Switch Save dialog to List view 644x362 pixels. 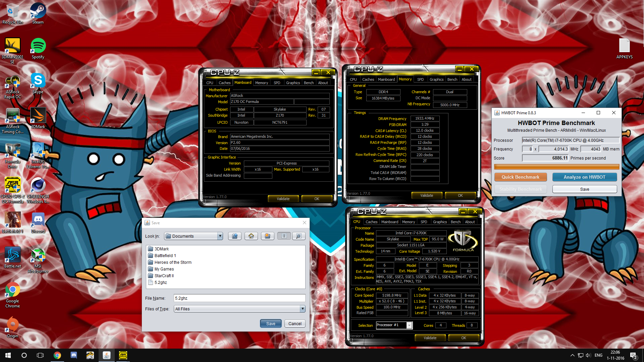click(284, 236)
